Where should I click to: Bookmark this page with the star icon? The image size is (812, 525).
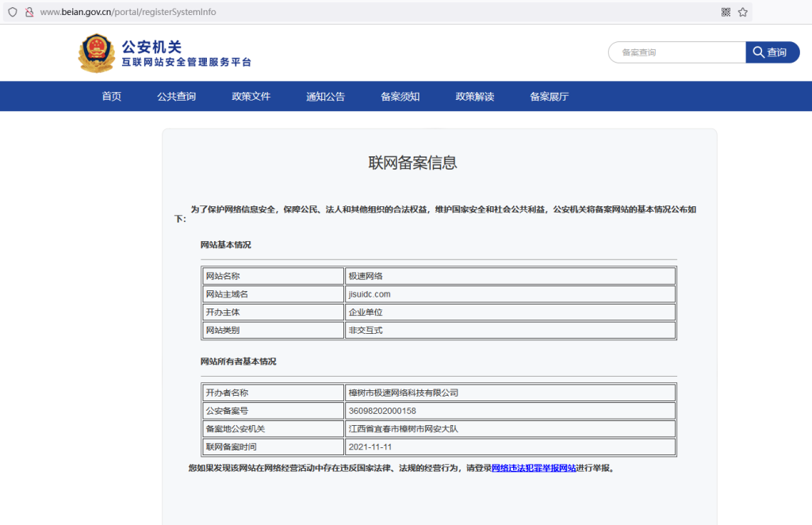[743, 12]
